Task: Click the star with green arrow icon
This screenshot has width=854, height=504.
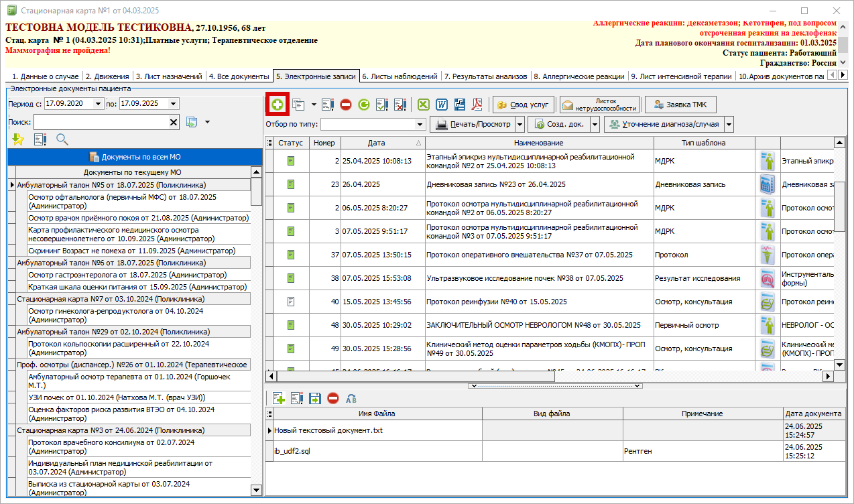Action: click(x=18, y=139)
